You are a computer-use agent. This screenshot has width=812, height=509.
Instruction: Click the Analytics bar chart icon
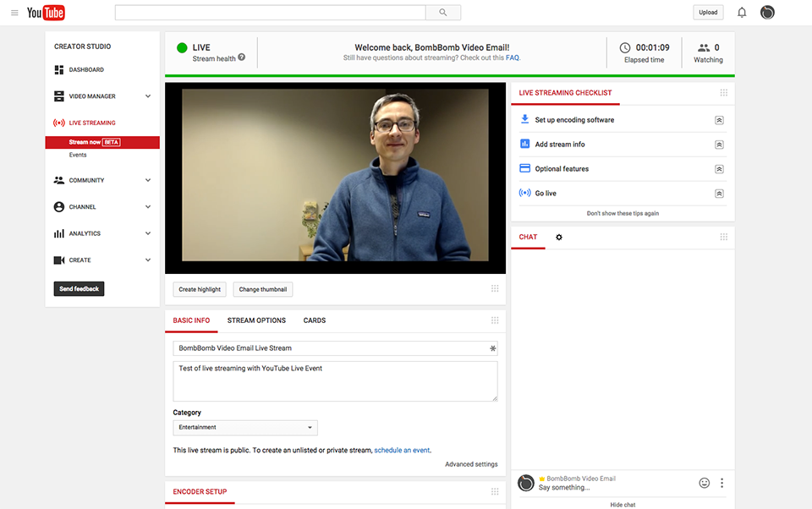click(59, 233)
